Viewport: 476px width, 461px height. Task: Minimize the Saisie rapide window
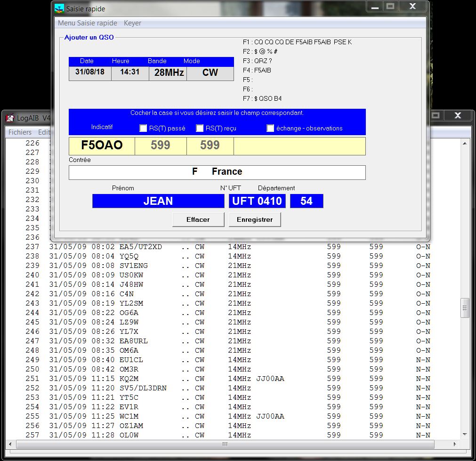point(375,7)
